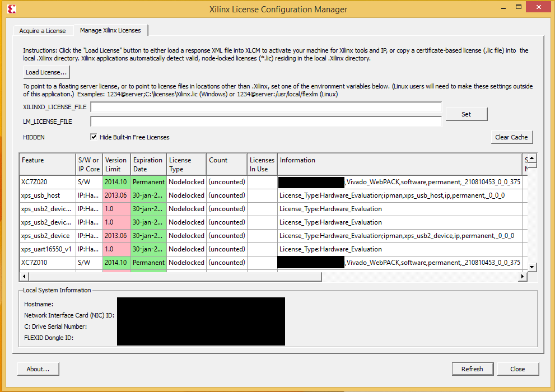
Task: Click the Count column header
Action: [x=227, y=165]
